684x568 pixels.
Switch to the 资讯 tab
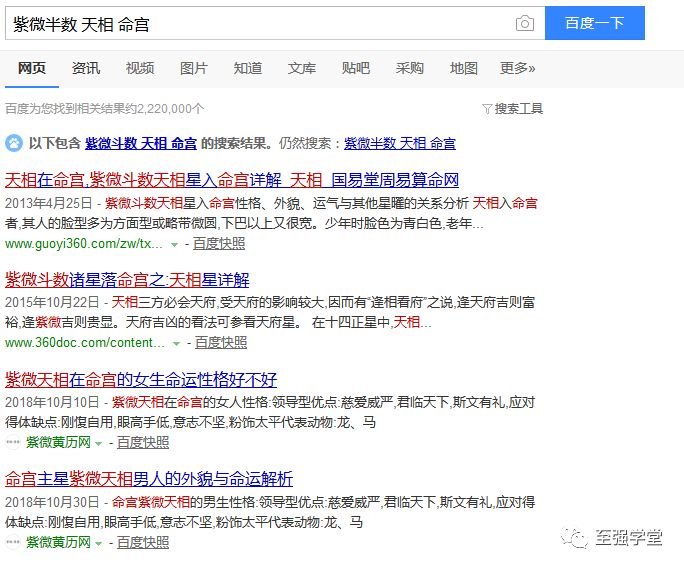coord(86,68)
